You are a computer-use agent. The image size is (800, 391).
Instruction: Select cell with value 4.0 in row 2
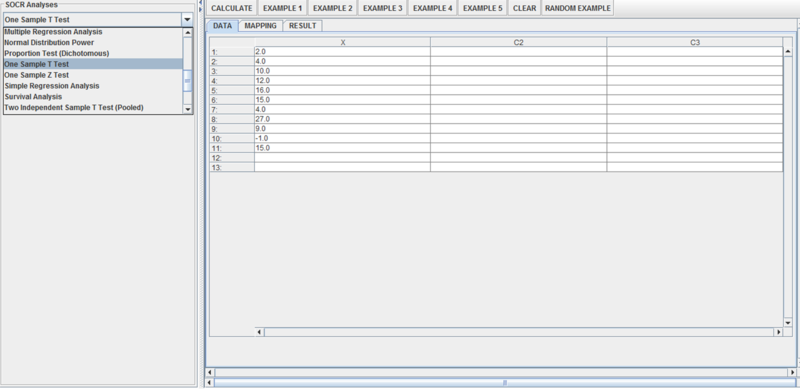343,61
